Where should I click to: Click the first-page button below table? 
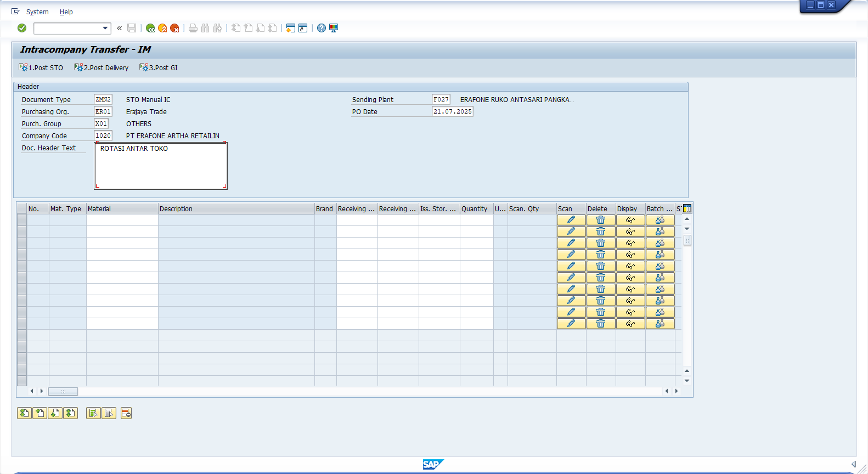24,413
